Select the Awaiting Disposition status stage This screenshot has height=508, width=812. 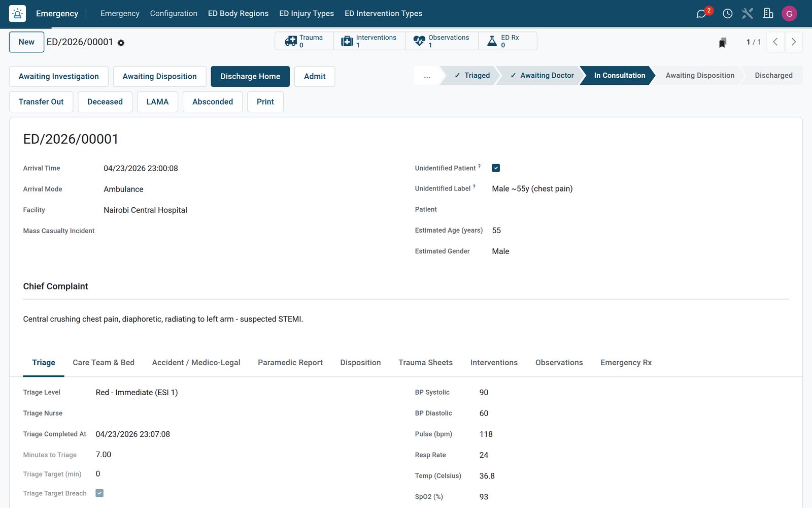pos(700,76)
